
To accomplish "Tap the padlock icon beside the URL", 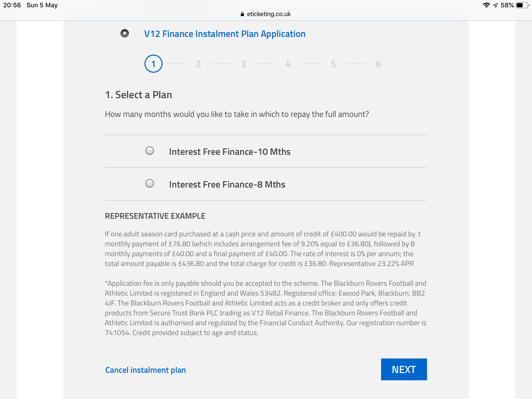I will click(242, 14).
